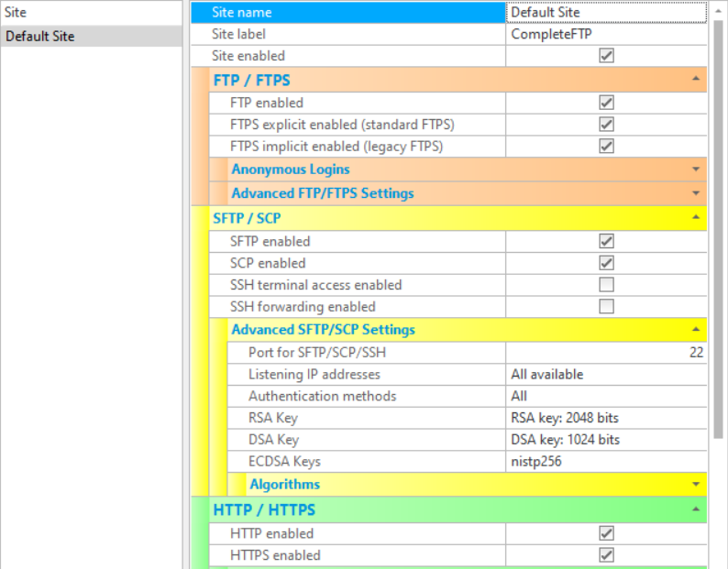Expand Advanced FTP/FTPS Settings section
Viewport: 728px width, 569px height.
pyautogui.click(x=696, y=193)
